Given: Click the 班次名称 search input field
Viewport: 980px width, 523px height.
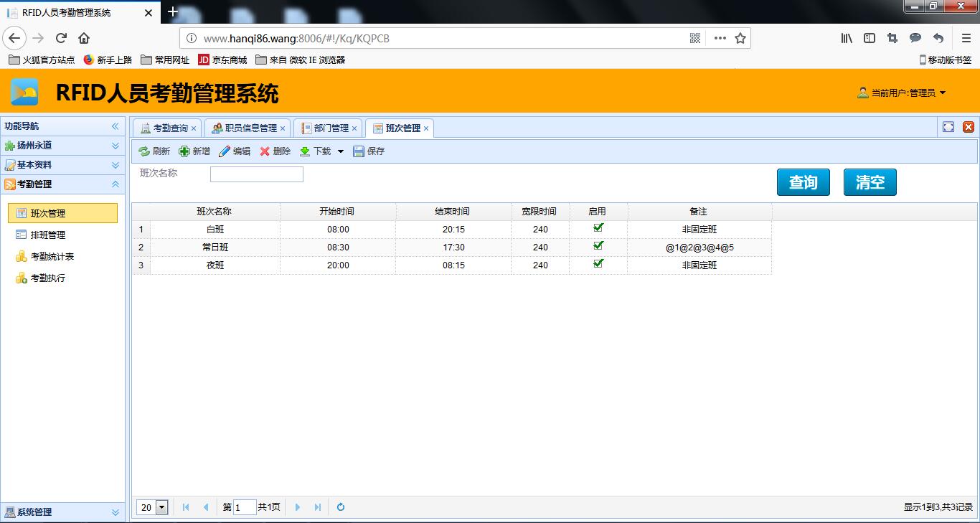Looking at the screenshot, I should click(x=256, y=174).
